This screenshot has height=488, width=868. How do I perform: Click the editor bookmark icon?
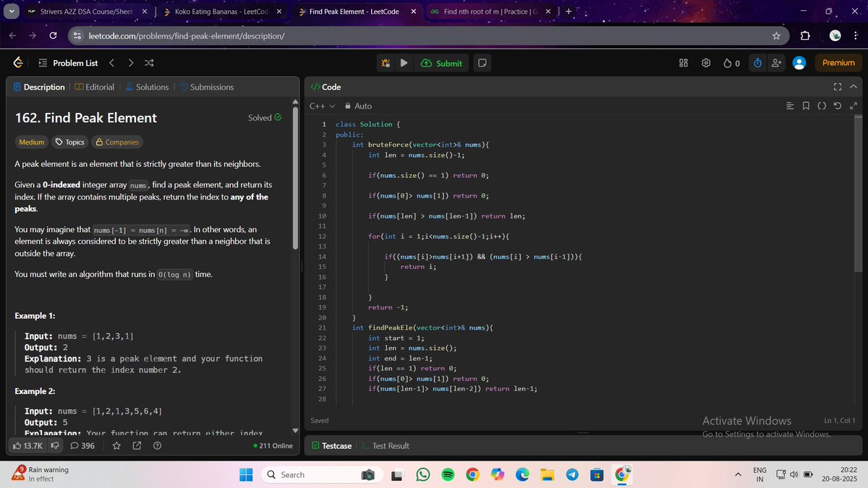[x=806, y=106]
